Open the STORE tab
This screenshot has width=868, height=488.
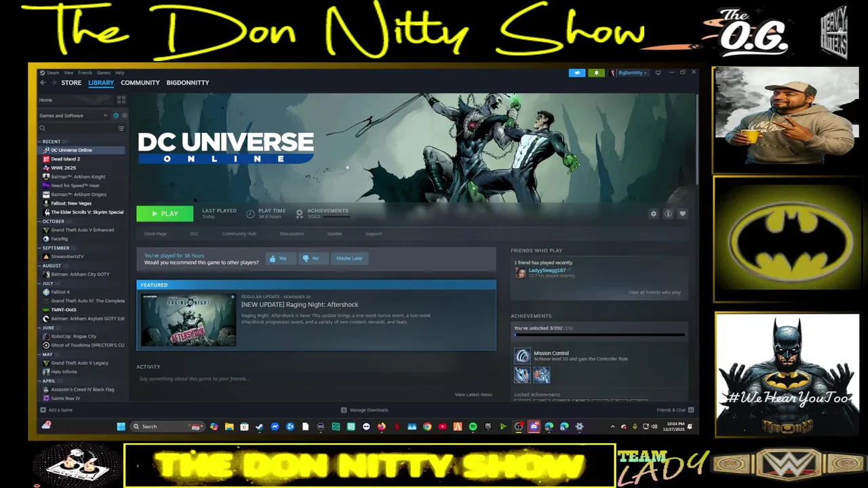click(x=71, y=83)
